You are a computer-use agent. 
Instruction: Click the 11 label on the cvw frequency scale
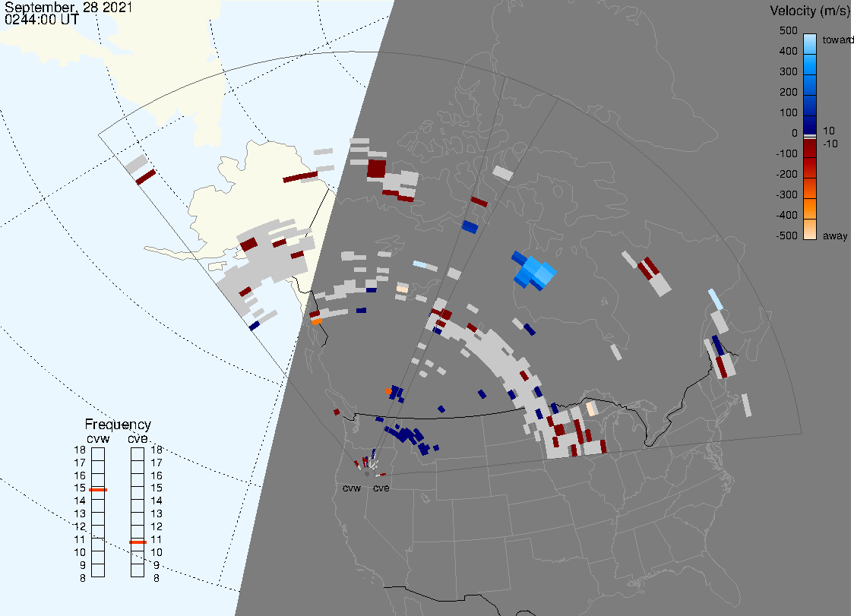coord(80,540)
